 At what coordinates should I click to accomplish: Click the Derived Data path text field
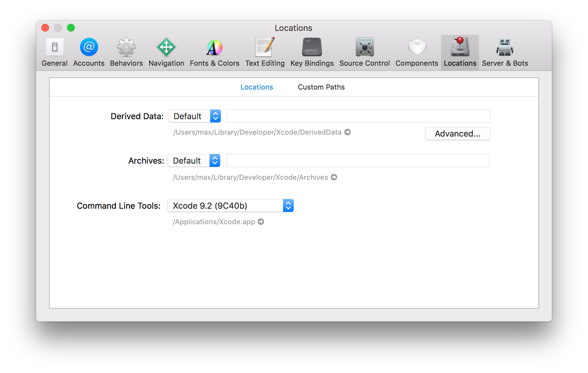pyautogui.click(x=358, y=116)
